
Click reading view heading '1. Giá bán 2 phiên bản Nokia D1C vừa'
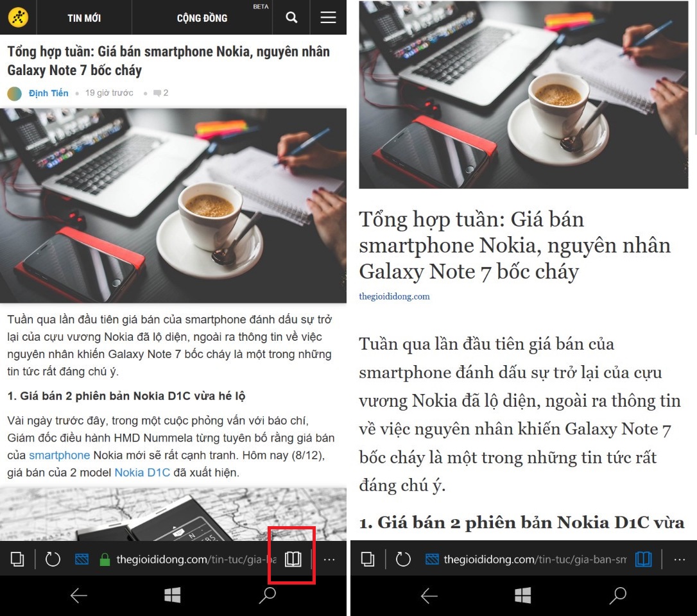pos(522,523)
